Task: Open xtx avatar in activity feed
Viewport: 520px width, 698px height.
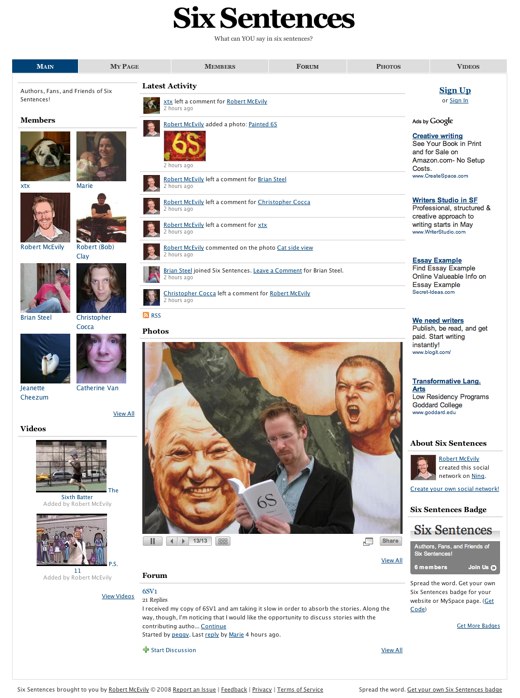Action: tap(151, 105)
